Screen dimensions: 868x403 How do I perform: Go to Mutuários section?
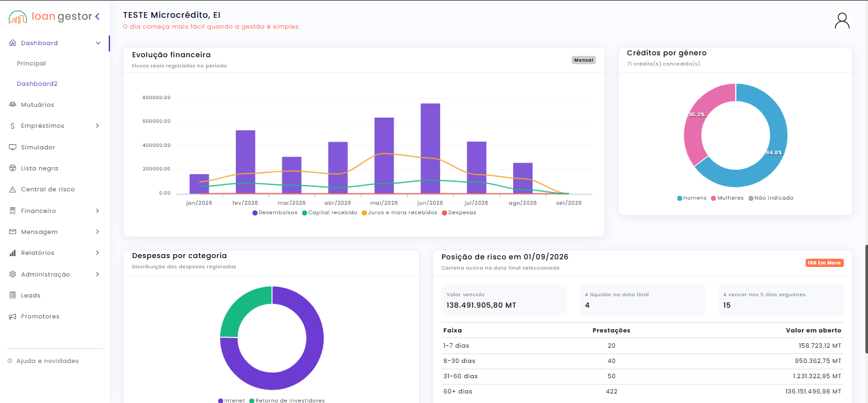(38, 105)
